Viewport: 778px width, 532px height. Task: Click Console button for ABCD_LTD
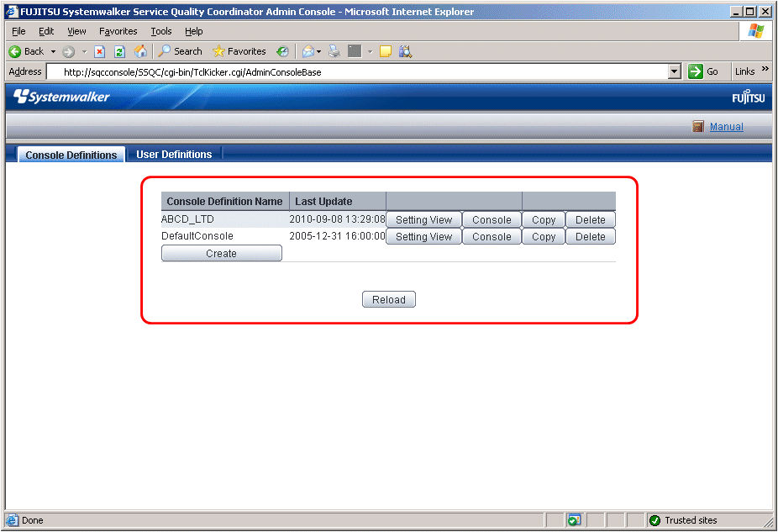pos(492,220)
